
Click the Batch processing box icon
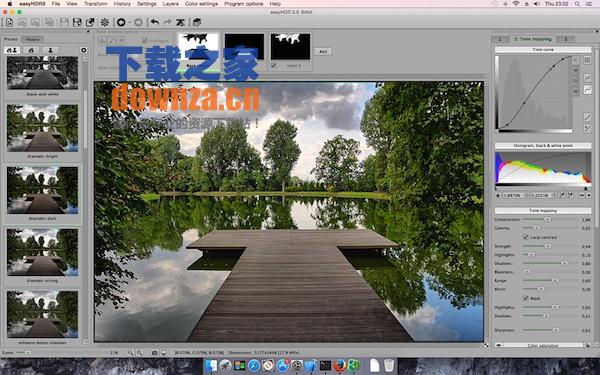pos(197,22)
